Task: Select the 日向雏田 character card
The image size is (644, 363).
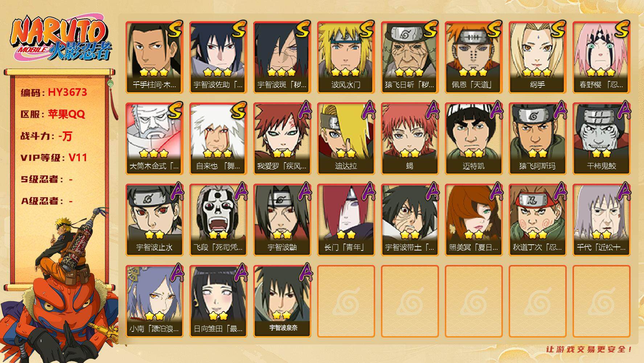Action: pos(218,301)
